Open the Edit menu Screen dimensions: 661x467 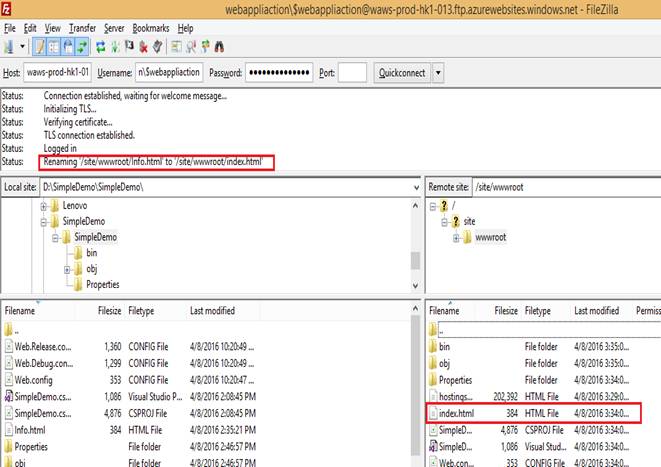pos(30,28)
